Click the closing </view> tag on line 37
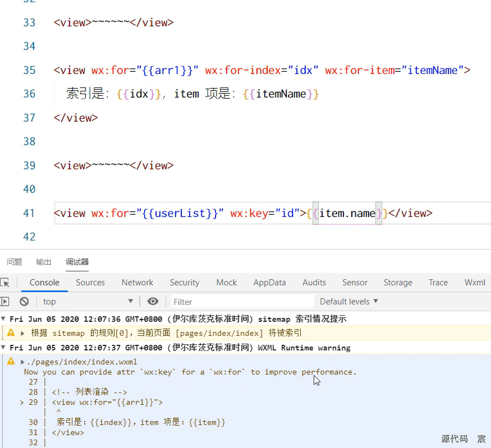 [75, 118]
